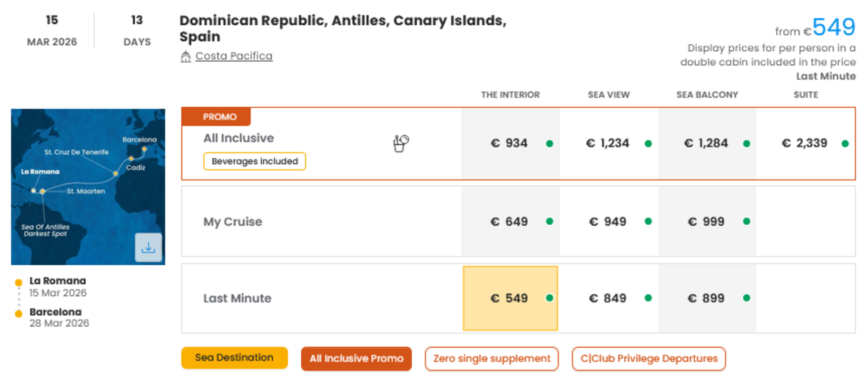Choose All Inclusive Sea View at €1,234
Viewport: 868px width, 381px height.
[x=608, y=143]
